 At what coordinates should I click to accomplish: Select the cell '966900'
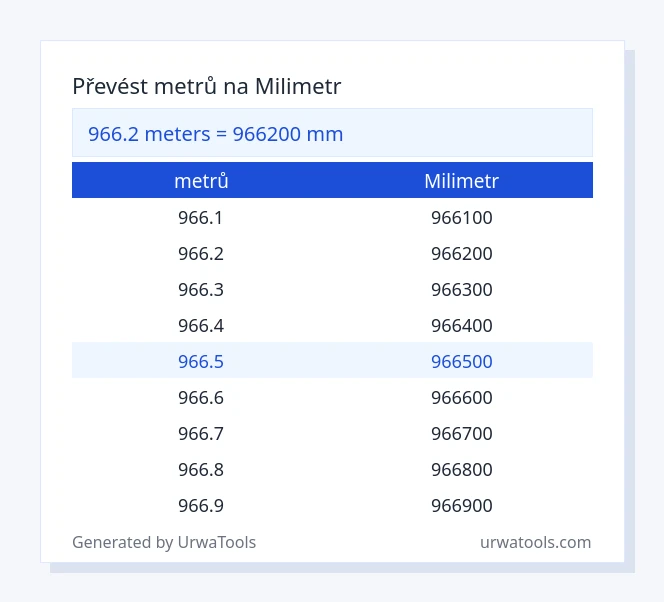[x=462, y=505]
